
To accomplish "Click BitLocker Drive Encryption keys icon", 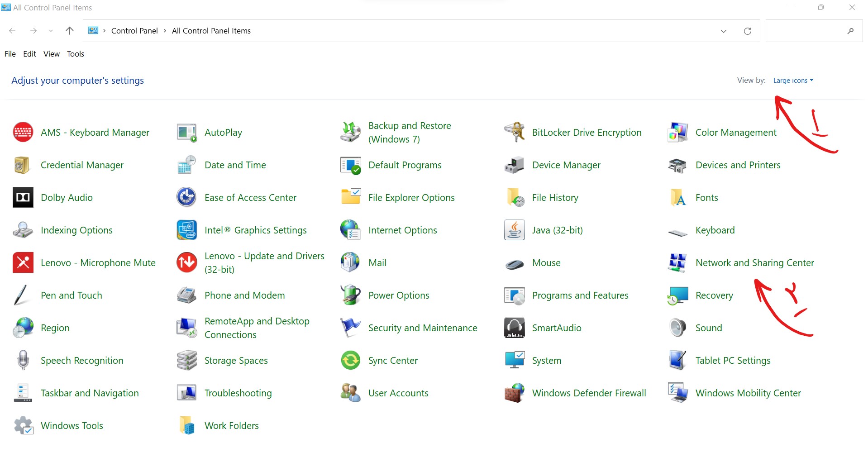I will [515, 132].
